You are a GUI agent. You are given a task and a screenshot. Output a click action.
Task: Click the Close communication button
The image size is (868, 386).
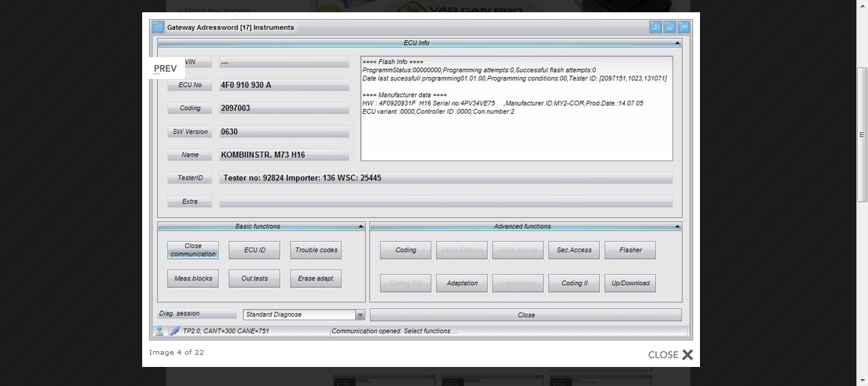[193, 250]
